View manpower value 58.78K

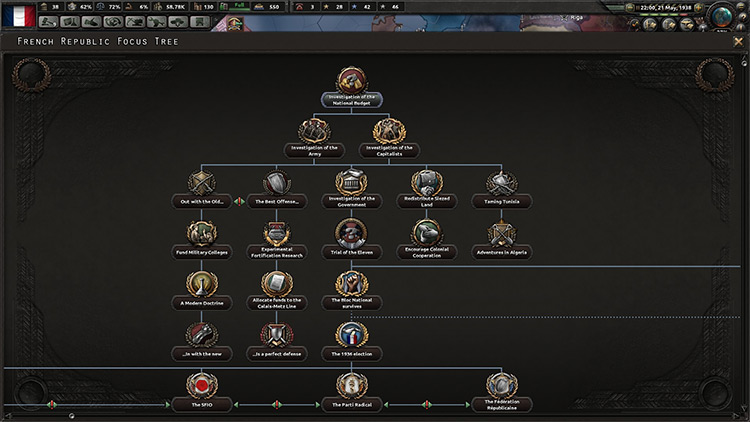(x=169, y=7)
